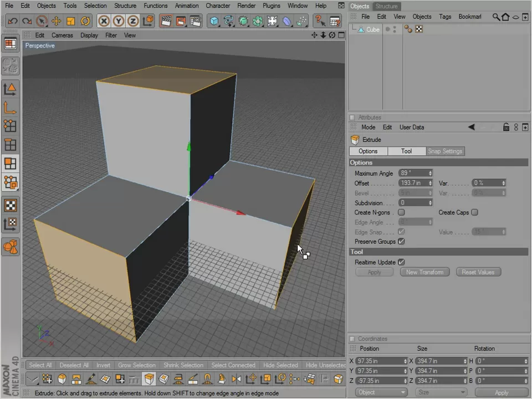Toggle Z axis lock
This screenshot has width=532, height=399.
(x=133, y=21)
